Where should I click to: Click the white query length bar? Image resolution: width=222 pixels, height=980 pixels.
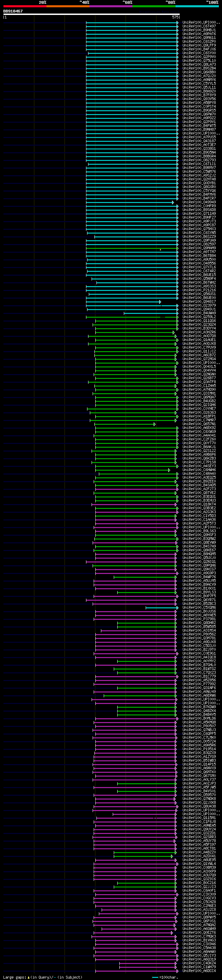click(91, 14)
